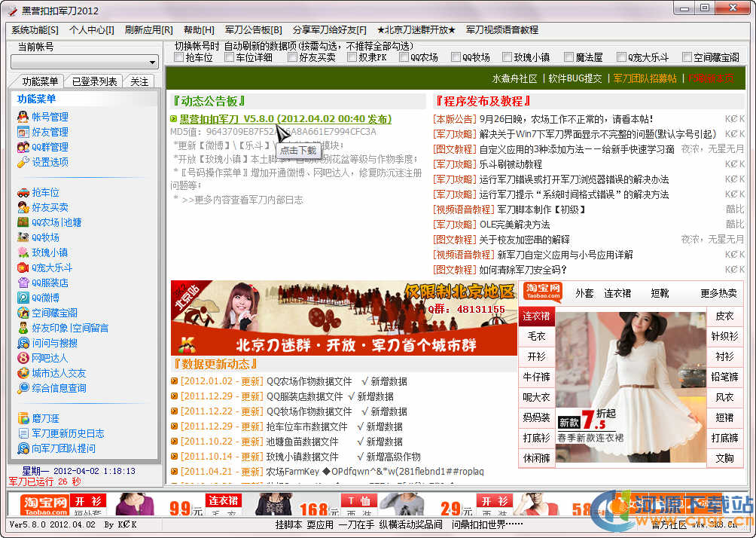
Task: Click the 军刀更新历史日志 icon
Action: (23, 433)
